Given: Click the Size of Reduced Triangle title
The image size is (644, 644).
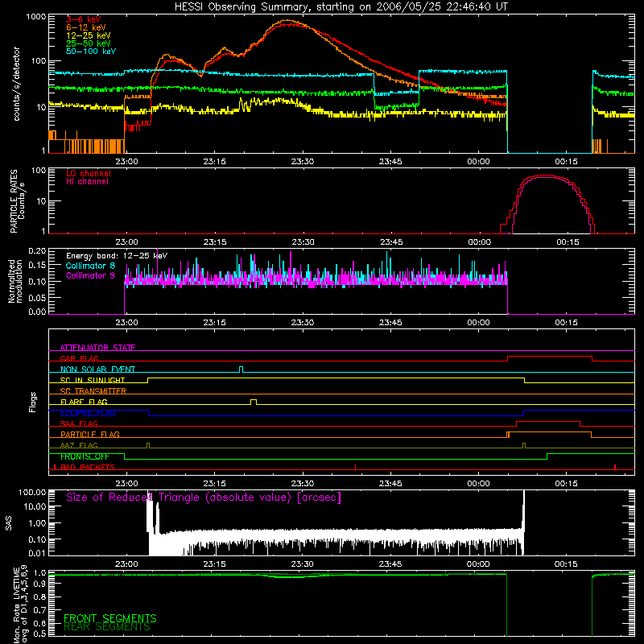Looking at the screenshot, I should (x=204, y=497).
